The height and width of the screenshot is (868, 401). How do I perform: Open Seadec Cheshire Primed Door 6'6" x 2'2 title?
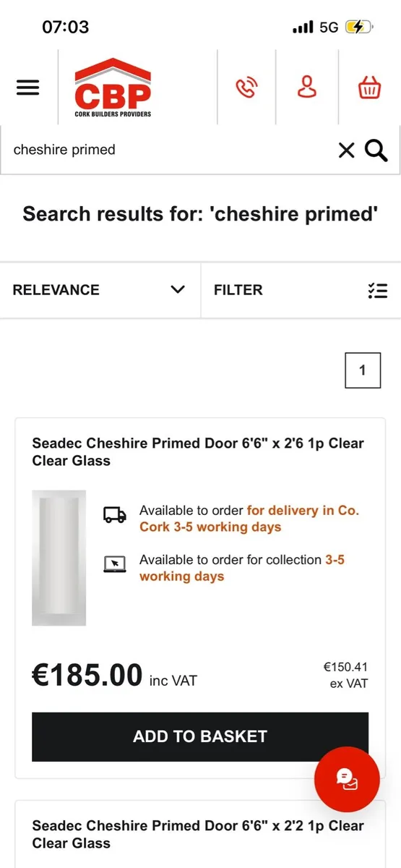click(x=198, y=834)
